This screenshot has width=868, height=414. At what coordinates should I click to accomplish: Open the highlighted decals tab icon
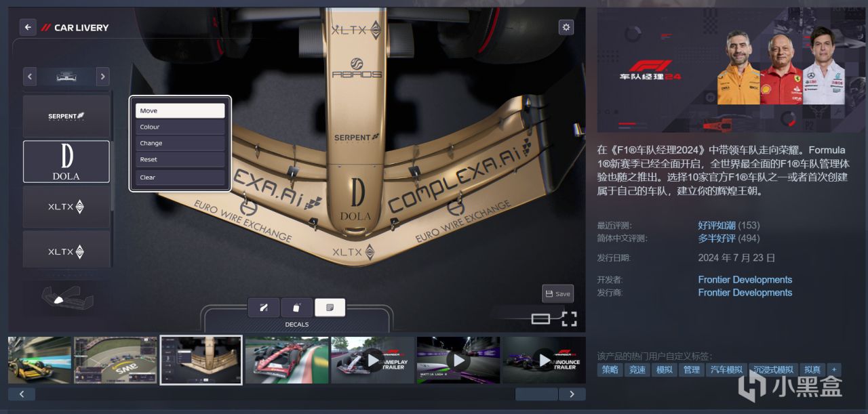click(x=330, y=308)
